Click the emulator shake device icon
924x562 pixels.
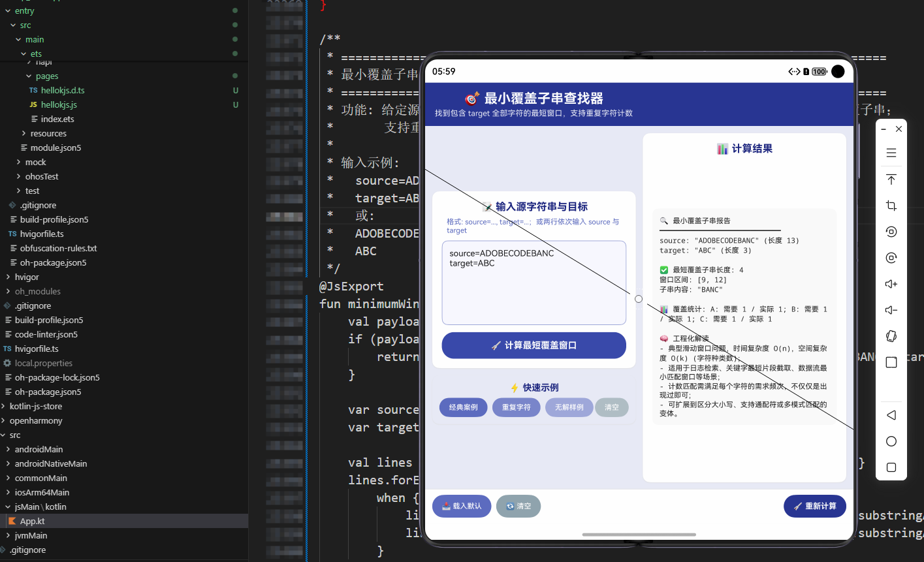[x=891, y=336]
